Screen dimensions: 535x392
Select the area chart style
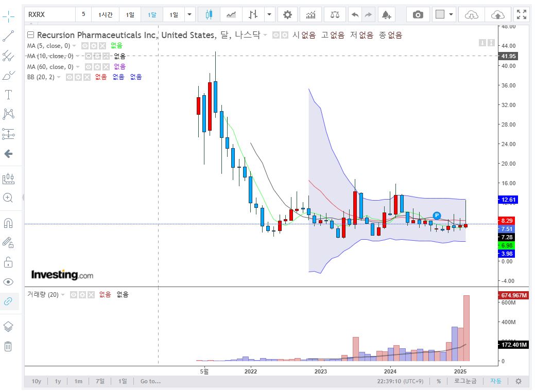point(231,14)
